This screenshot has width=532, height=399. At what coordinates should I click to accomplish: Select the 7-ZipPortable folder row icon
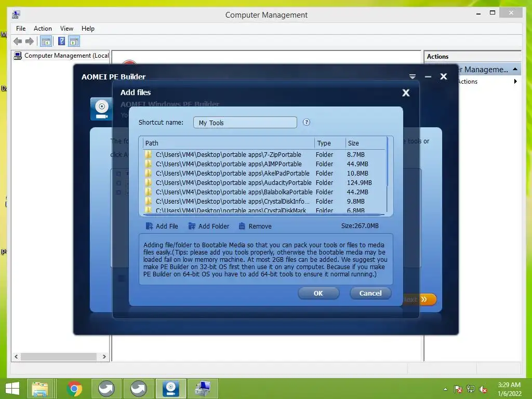tap(148, 154)
